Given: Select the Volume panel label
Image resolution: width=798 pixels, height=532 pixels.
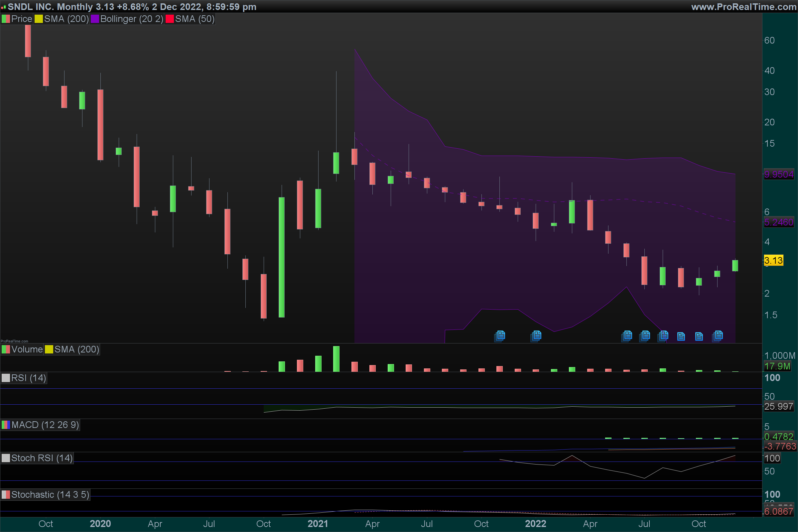Looking at the screenshot, I should (x=27, y=349).
